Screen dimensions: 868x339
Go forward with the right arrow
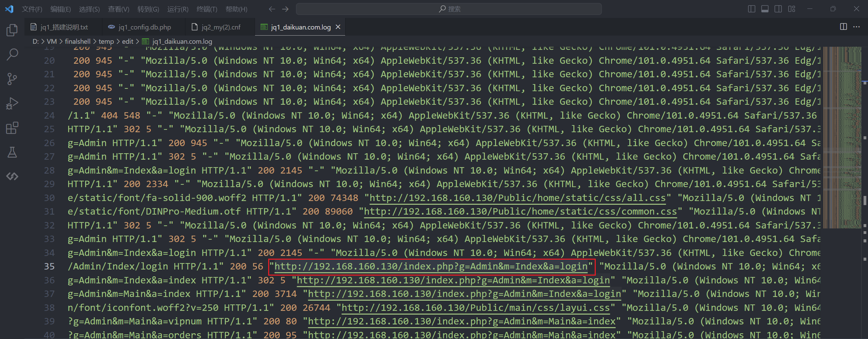pyautogui.click(x=285, y=9)
